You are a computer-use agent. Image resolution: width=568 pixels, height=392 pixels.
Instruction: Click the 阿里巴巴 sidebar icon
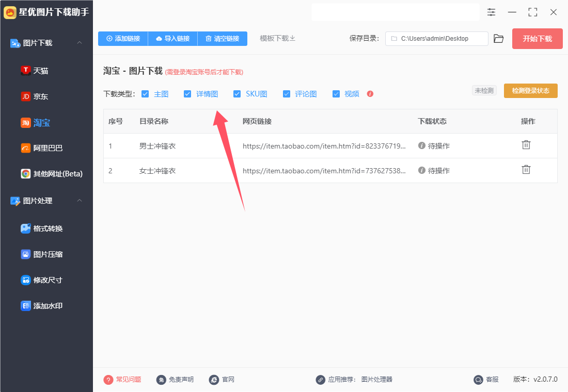coord(25,148)
